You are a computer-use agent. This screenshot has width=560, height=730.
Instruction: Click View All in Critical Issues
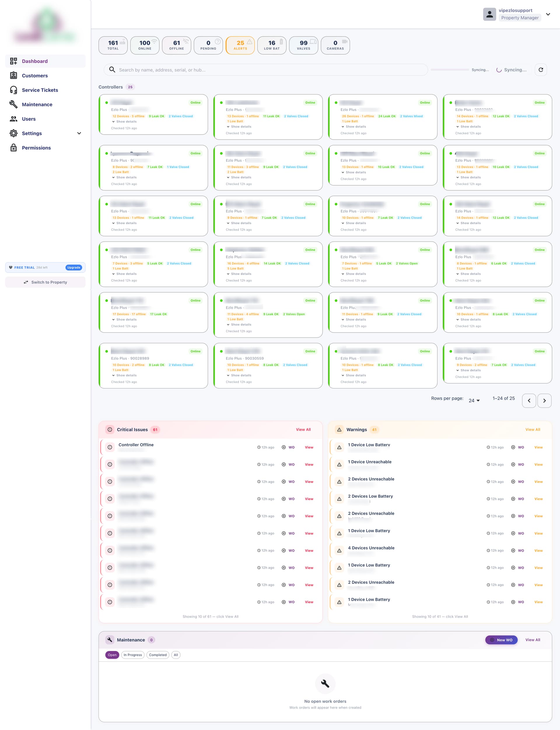coord(303,430)
